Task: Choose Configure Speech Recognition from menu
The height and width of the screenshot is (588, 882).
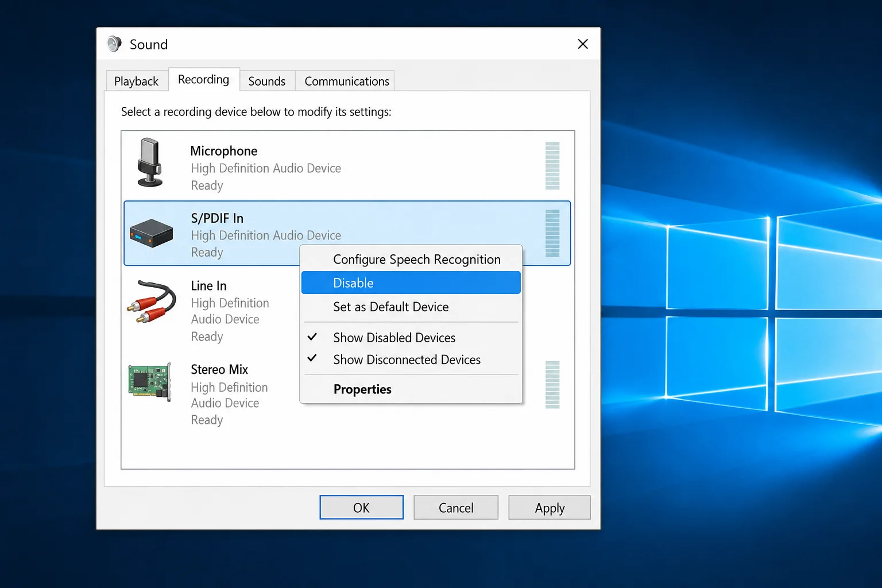Action: point(411,260)
